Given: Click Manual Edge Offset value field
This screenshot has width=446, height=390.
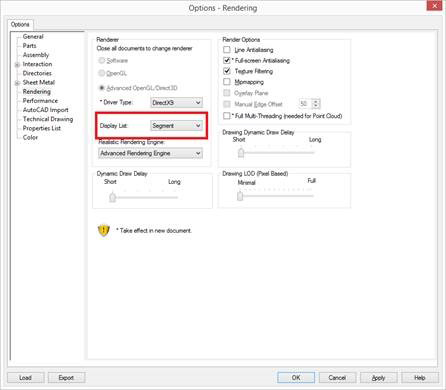Looking at the screenshot, I should click(x=305, y=104).
